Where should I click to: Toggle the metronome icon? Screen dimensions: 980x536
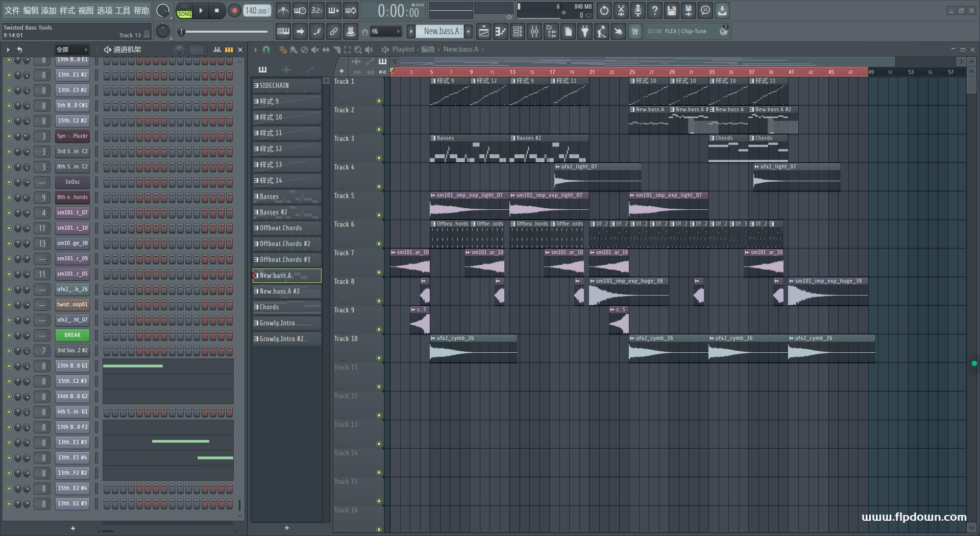tap(283, 10)
